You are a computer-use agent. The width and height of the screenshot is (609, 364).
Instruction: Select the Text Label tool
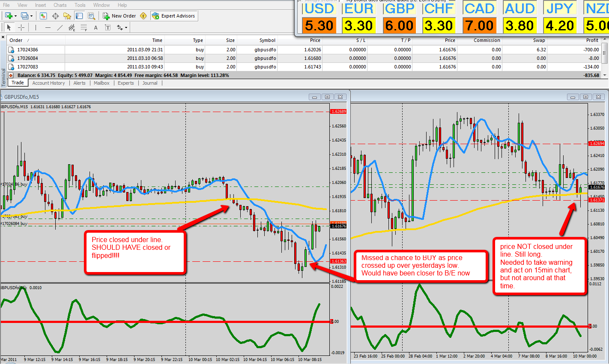[x=107, y=27]
